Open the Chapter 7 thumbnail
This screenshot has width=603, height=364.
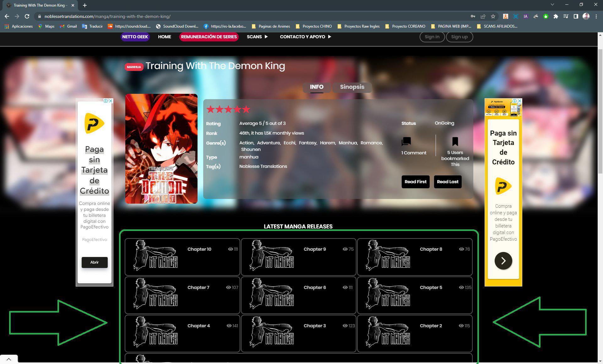pos(156,294)
